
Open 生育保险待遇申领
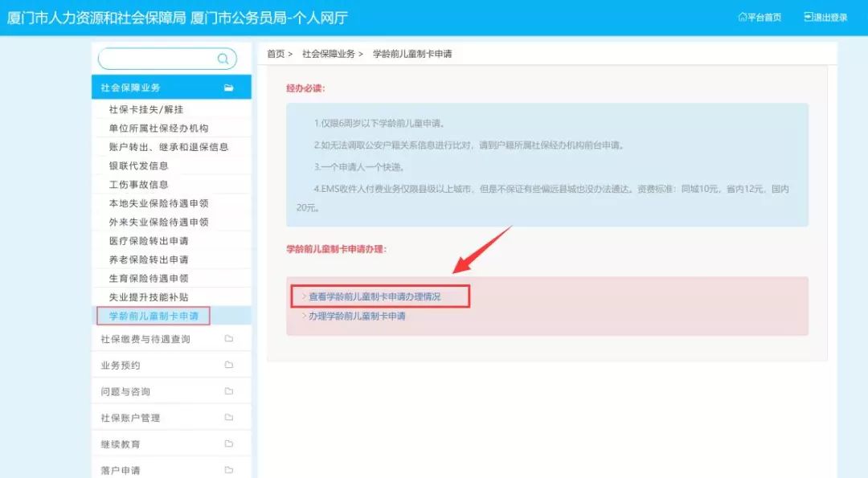pyautogui.click(x=149, y=279)
